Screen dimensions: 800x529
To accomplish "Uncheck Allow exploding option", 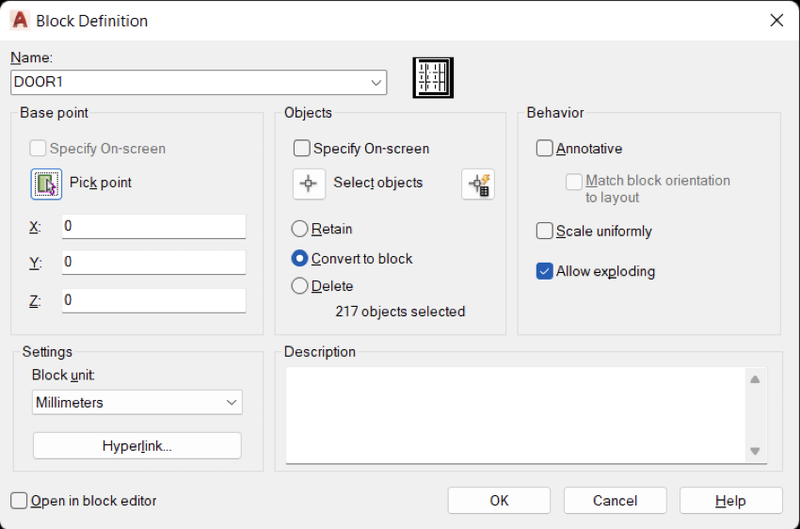I will point(544,271).
